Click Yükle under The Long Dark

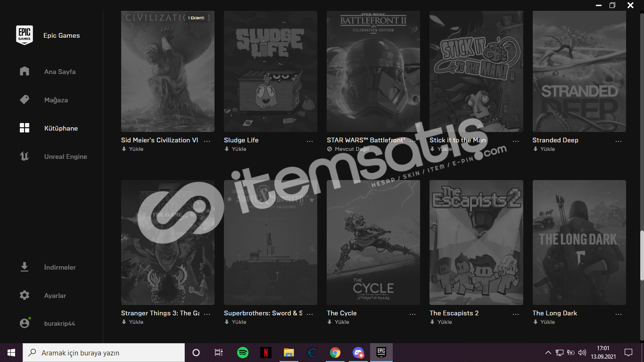544,322
